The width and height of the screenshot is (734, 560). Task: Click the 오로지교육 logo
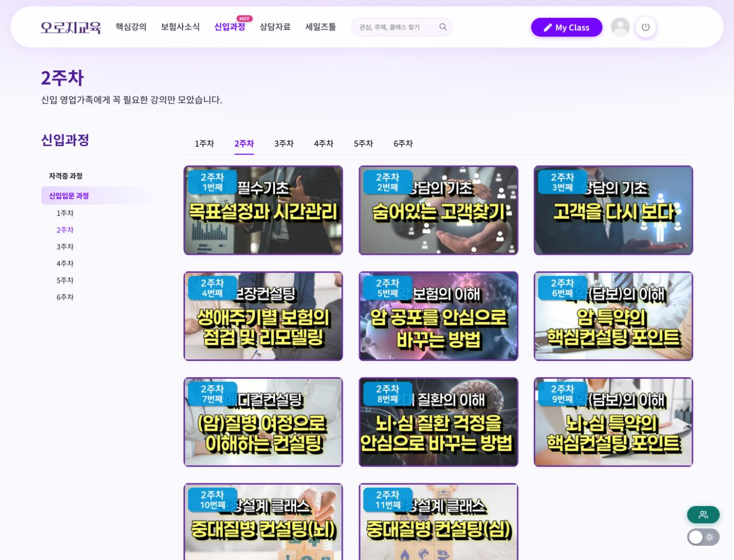(x=71, y=27)
